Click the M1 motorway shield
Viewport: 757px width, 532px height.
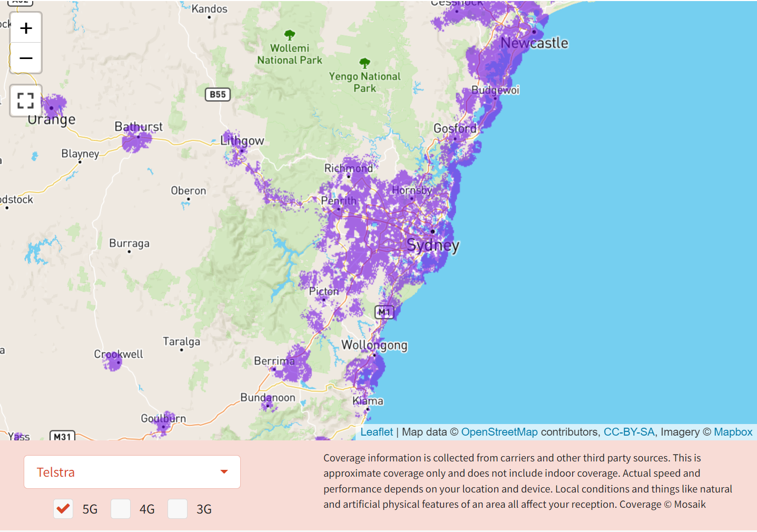pos(385,312)
